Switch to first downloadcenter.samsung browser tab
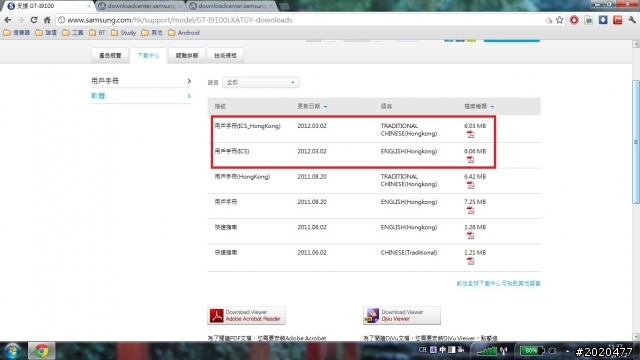 tap(140, 6)
